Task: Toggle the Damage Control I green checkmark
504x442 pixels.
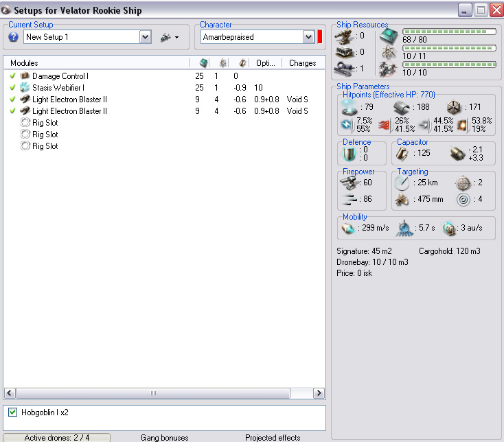Action: coord(12,75)
